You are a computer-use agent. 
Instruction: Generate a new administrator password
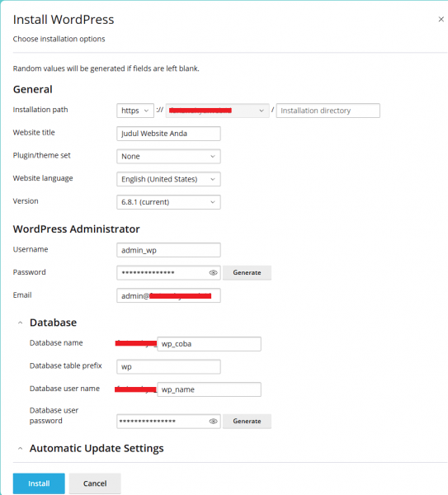pos(247,273)
